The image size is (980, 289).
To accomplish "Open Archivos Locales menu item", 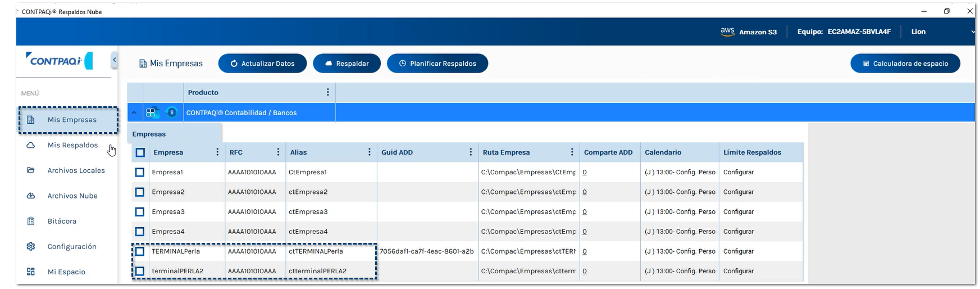I will 76,170.
